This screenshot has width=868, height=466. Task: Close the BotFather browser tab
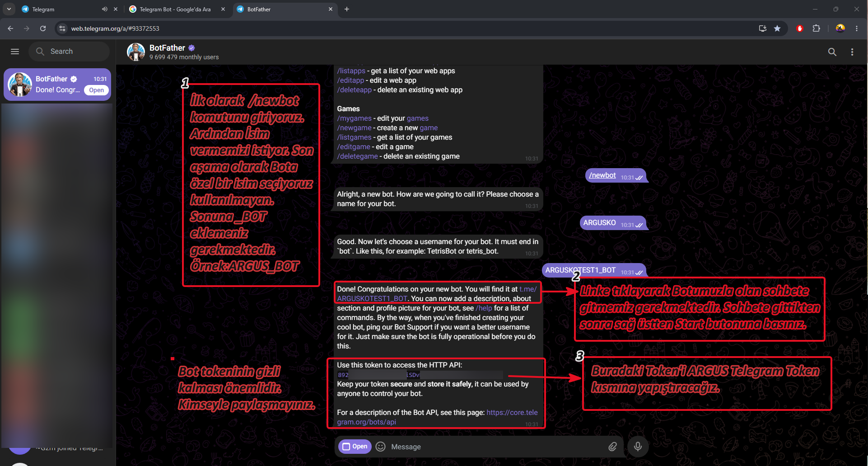click(331, 9)
